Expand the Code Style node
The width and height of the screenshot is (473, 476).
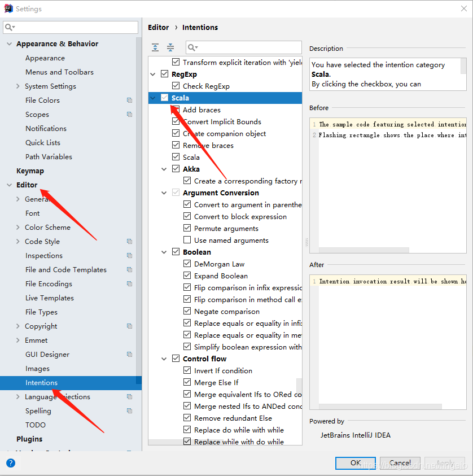pyautogui.click(x=18, y=241)
